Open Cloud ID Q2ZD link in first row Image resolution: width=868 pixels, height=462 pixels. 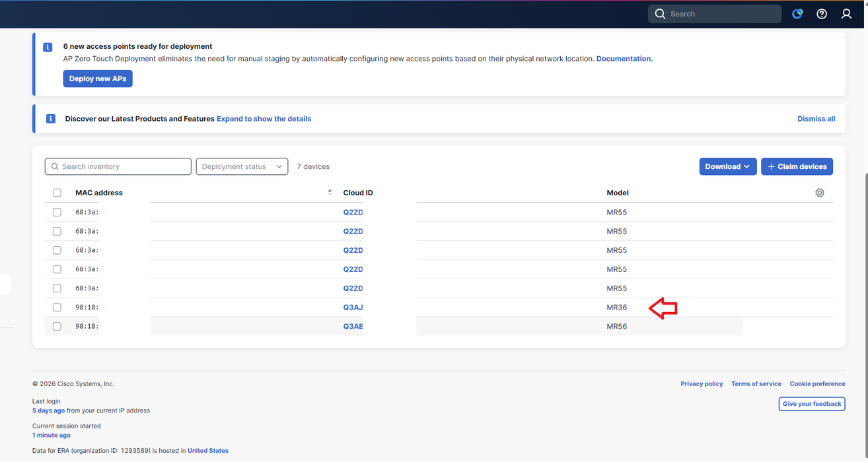[x=353, y=213]
